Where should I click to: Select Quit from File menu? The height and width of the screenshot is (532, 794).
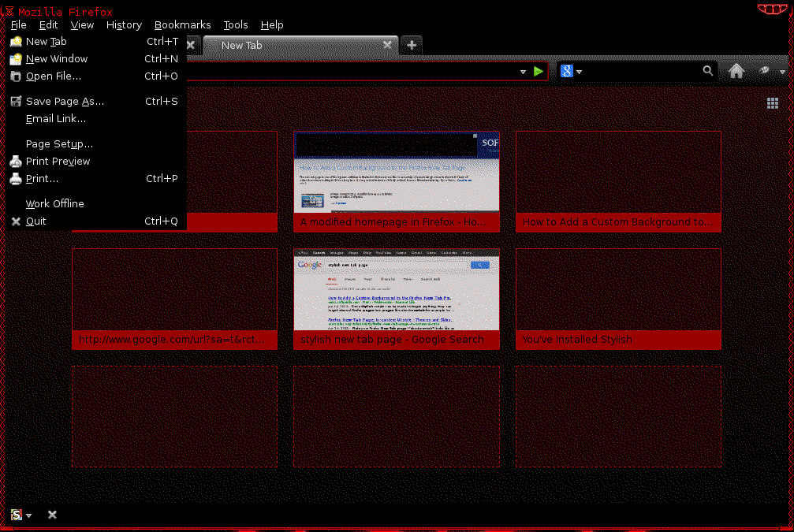pos(96,221)
